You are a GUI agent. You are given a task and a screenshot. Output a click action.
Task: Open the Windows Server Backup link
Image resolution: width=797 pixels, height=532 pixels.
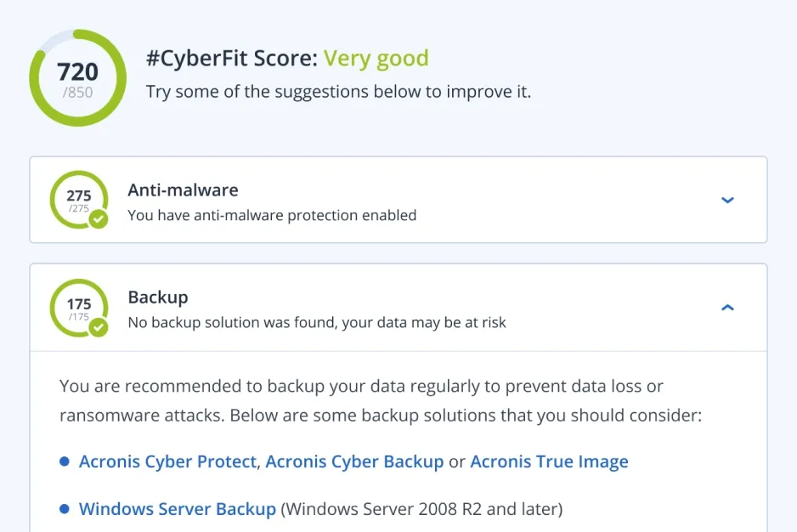click(x=177, y=509)
